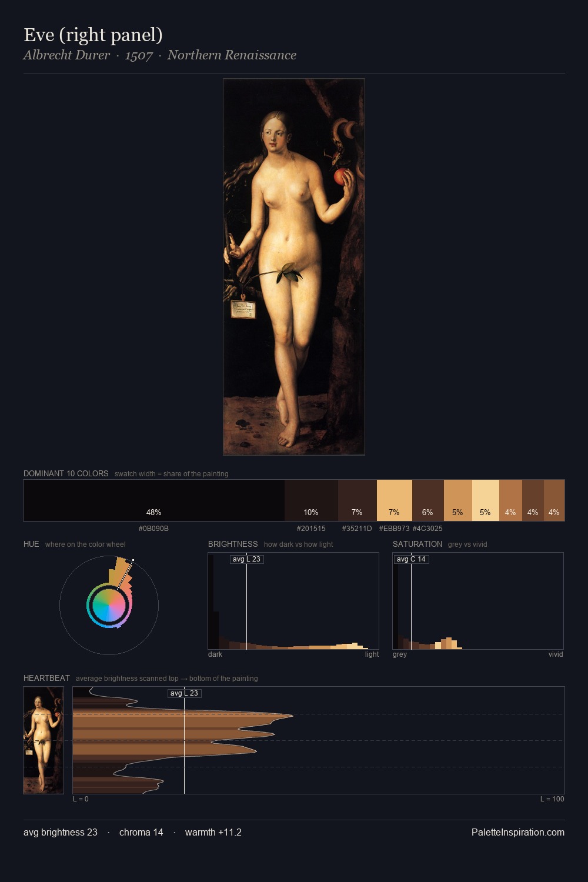The image size is (588, 882).
Task: Click "swatch width = share of the painting"
Action: coord(172,474)
